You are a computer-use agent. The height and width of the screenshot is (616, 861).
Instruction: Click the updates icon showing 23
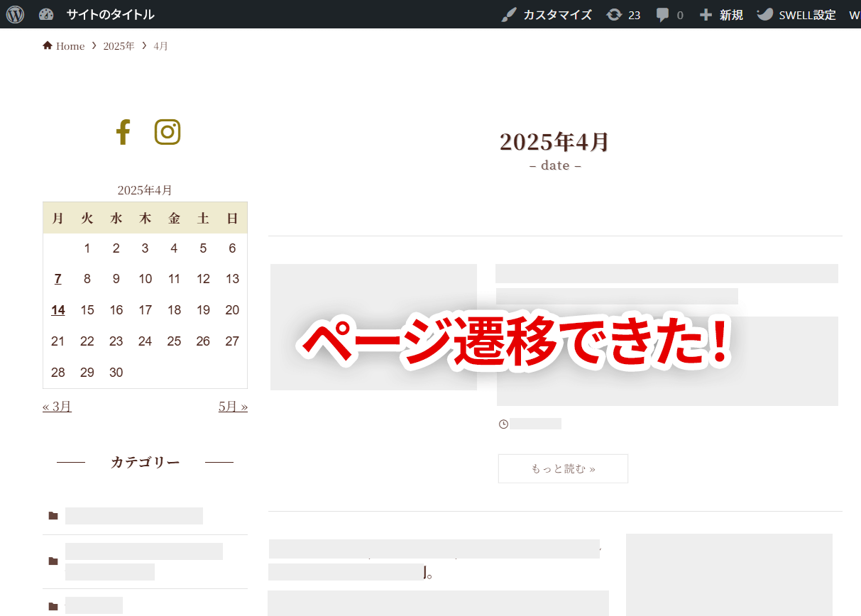point(614,15)
